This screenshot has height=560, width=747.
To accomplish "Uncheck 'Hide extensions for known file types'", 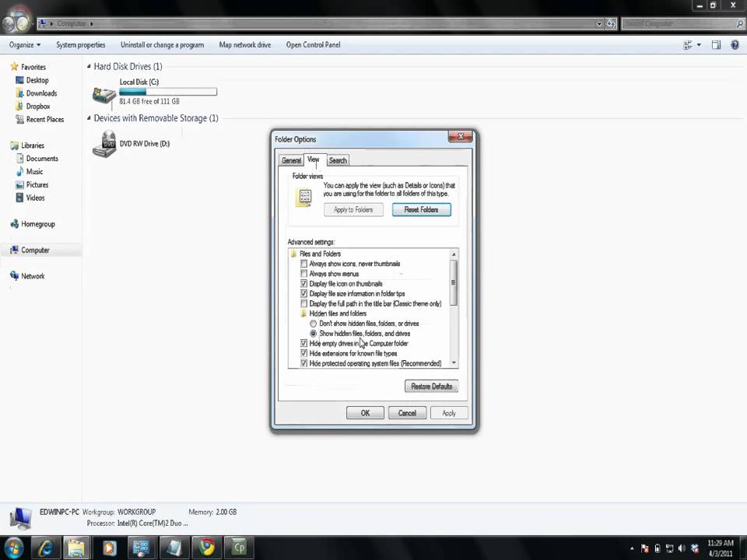I will 304,353.
